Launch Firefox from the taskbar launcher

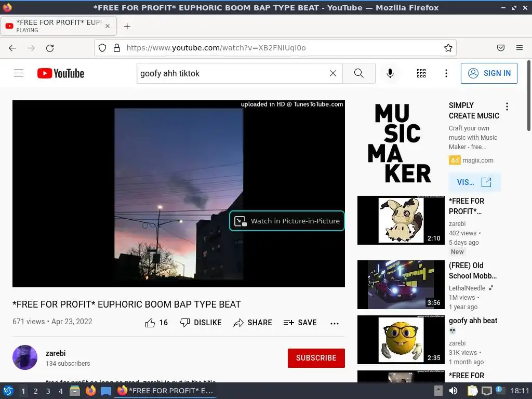tap(90, 391)
